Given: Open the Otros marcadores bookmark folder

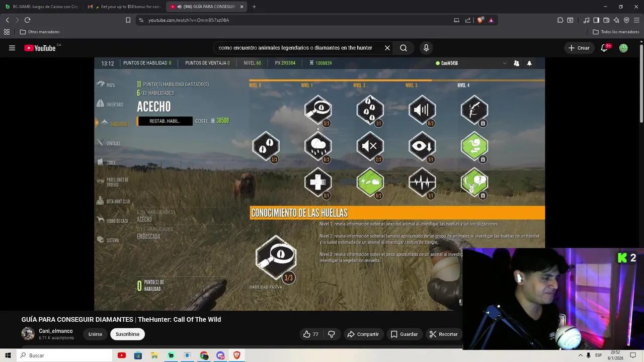Looking at the screenshot, I should 40,32.
